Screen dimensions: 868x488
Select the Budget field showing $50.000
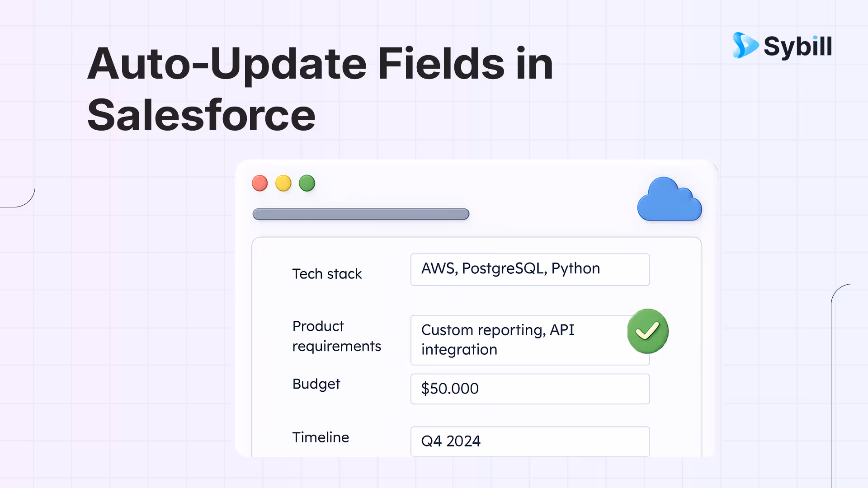click(x=530, y=389)
